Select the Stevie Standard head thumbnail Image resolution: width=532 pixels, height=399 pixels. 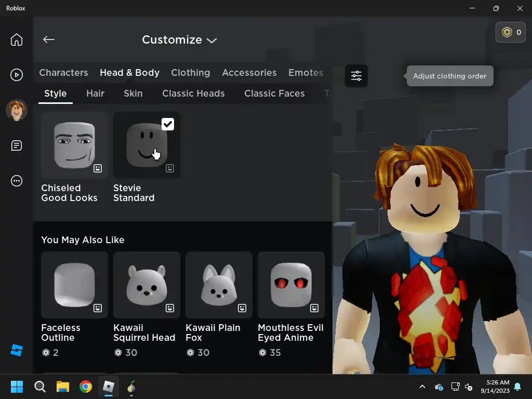(147, 145)
